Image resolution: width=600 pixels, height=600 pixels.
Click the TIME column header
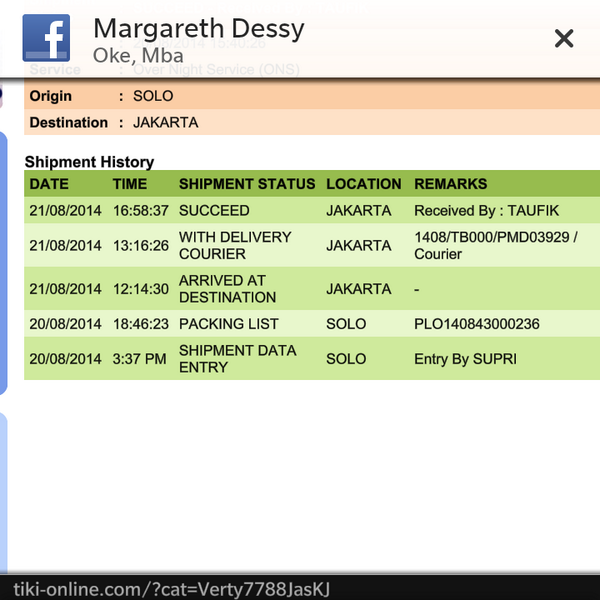[x=130, y=184]
